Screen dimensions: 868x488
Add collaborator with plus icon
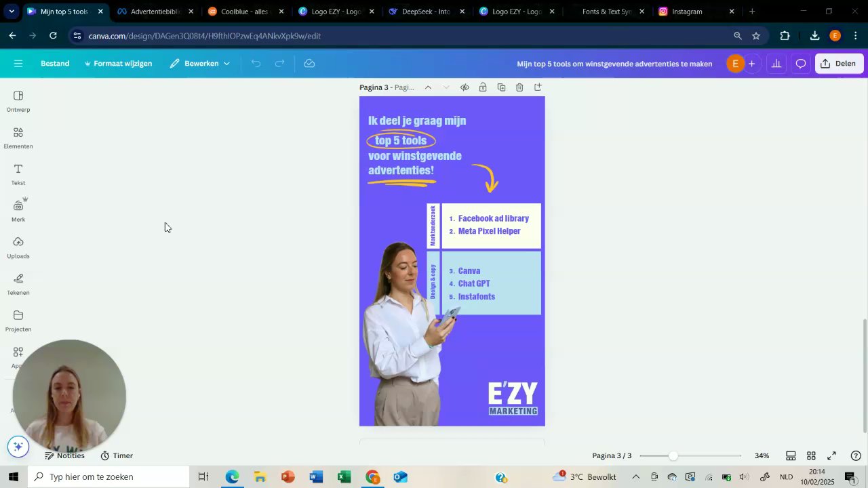[x=751, y=64]
